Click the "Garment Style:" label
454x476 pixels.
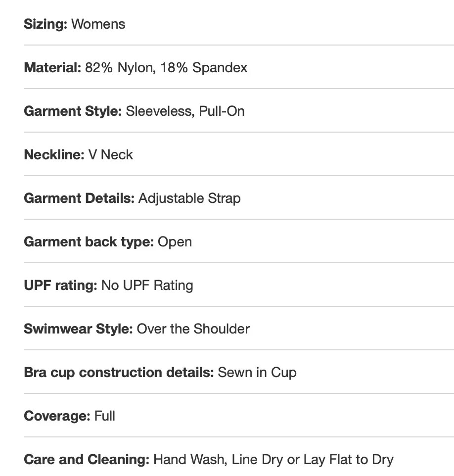pyautogui.click(x=73, y=111)
